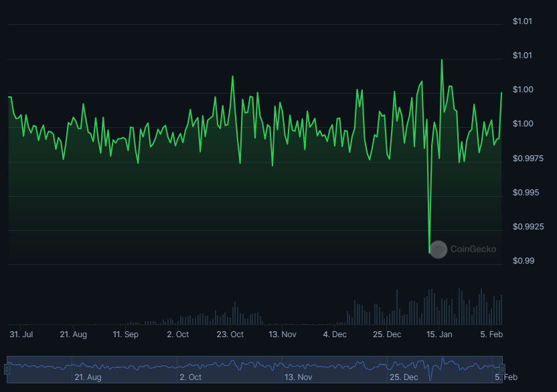The image size is (557, 392).
Task: Click the 13. Nov x-axis date label
Action: (x=283, y=334)
